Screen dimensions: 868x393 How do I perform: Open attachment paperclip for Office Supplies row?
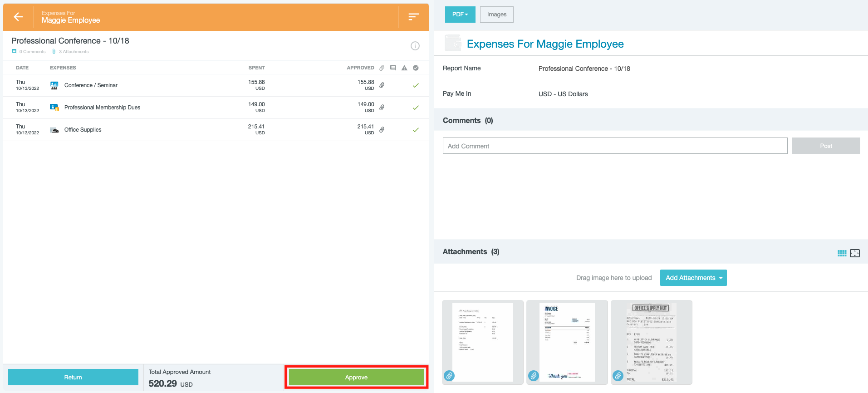coord(382,130)
